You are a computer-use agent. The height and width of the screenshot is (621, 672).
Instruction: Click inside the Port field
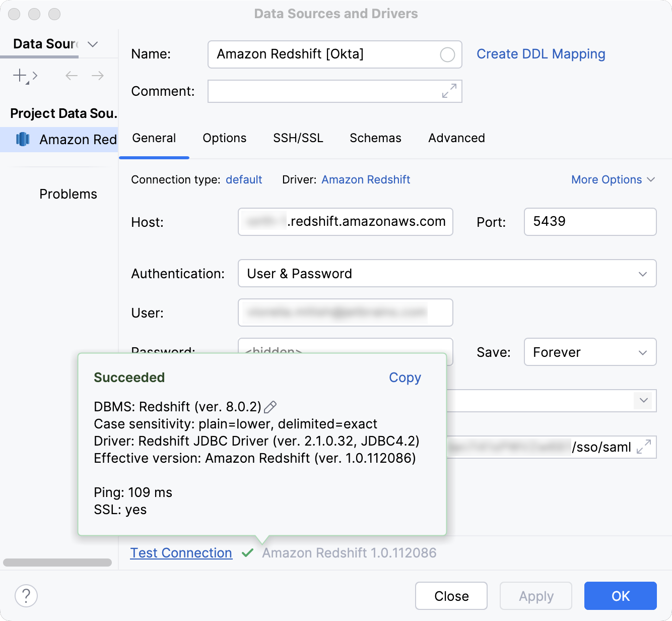[589, 222]
